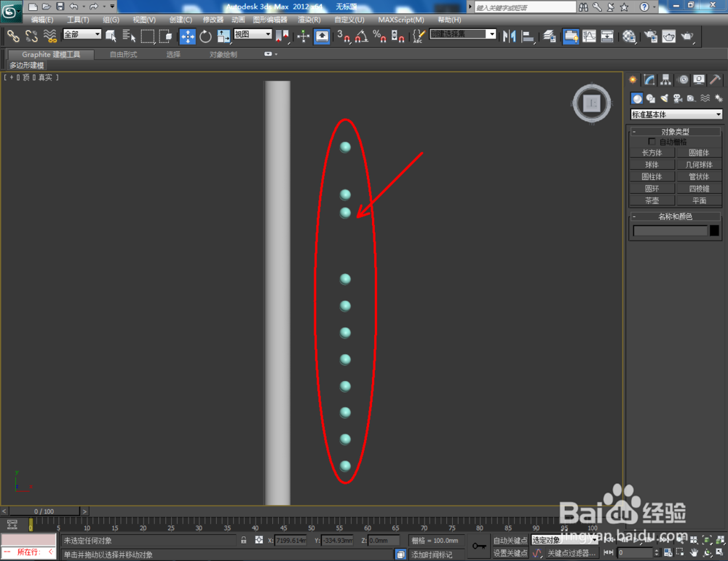This screenshot has width=728, height=561.
Task: Open the 编辑(E) menu
Action: (x=41, y=20)
